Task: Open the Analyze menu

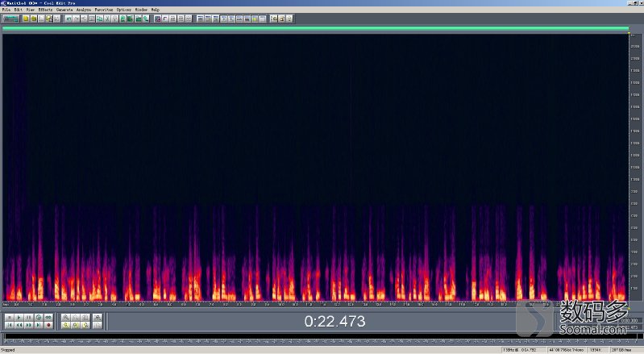Action: tap(84, 10)
